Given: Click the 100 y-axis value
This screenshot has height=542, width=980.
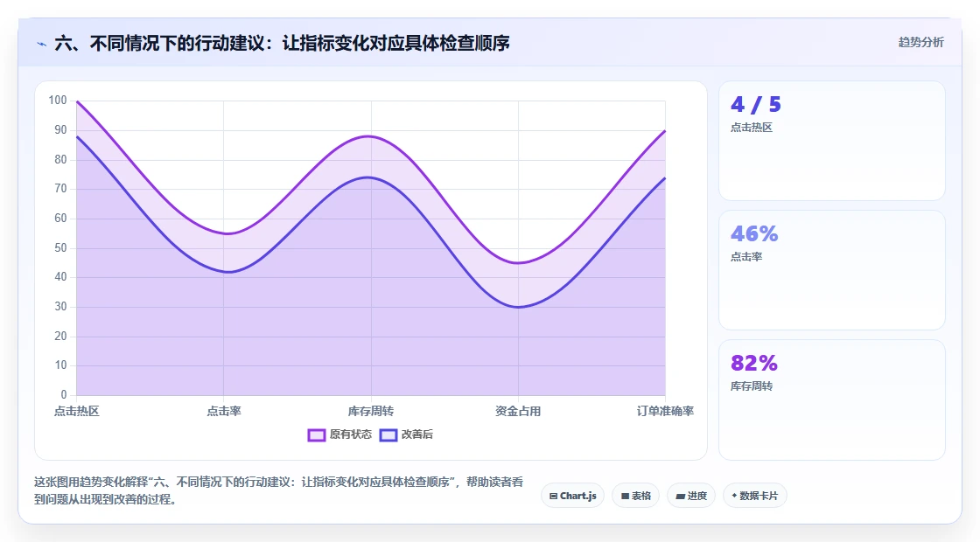Looking at the screenshot, I should click(58, 101).
